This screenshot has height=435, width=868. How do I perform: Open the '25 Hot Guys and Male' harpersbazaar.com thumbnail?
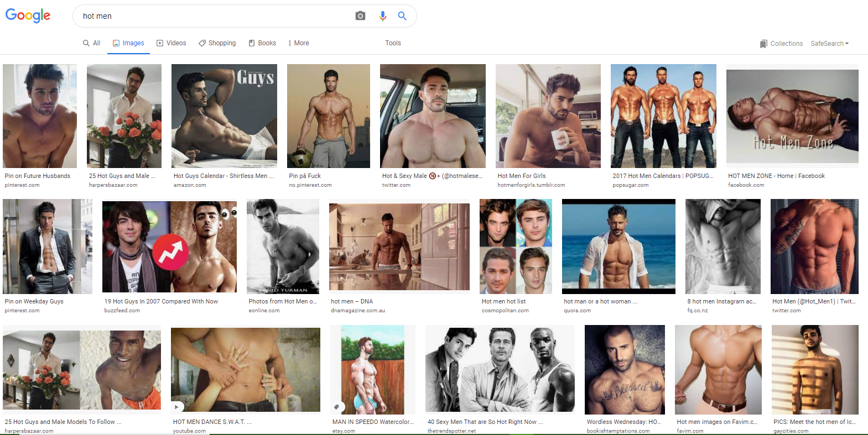click(124, 116)
